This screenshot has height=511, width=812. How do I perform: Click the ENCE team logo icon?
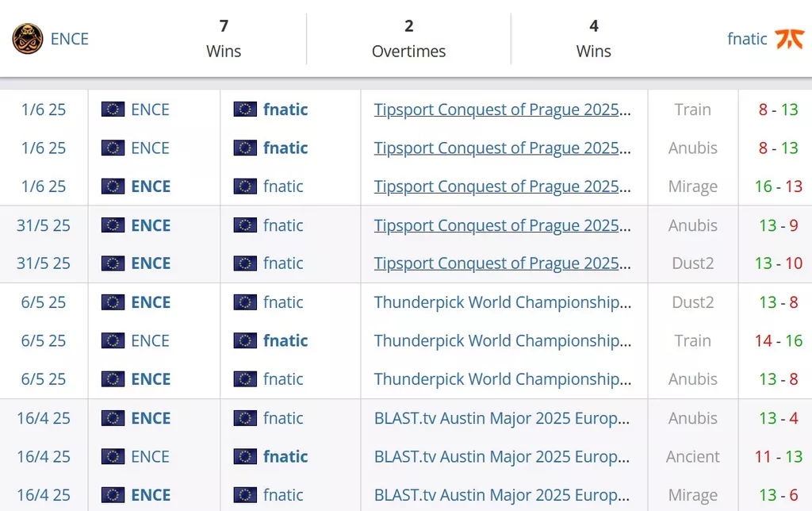point(28,39)
